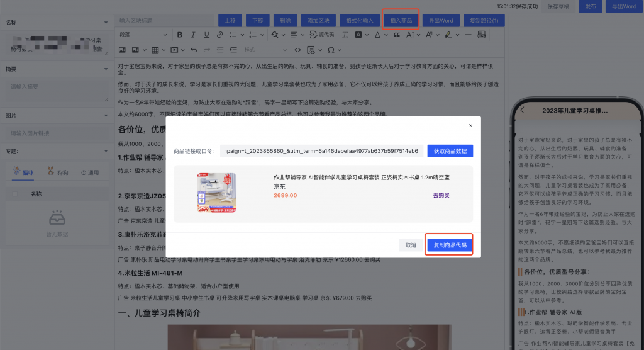Image resolution: width=644 pixels, height=350 pixels.
Task: Collapse the 名称 section in sidebar
Action: pos(106,23)
